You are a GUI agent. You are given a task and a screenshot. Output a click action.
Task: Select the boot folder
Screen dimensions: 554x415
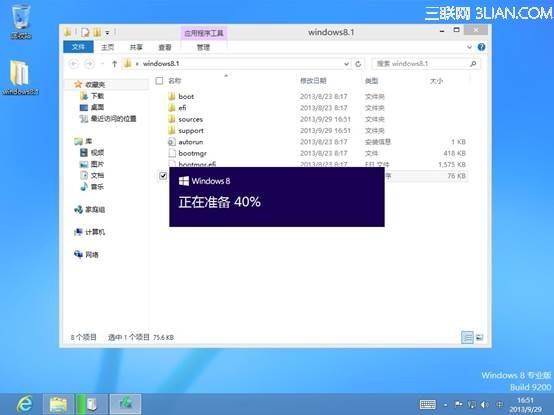coord(186,96)
